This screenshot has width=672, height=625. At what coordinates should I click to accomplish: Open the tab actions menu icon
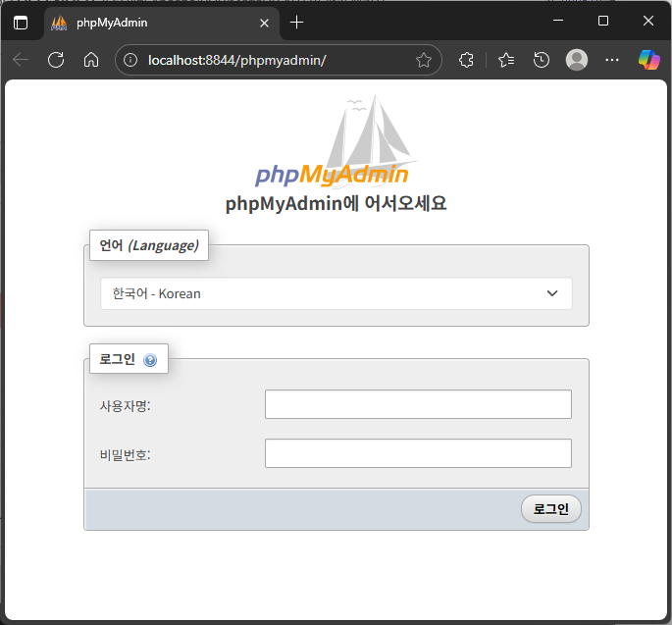click(x=21, y=23)
